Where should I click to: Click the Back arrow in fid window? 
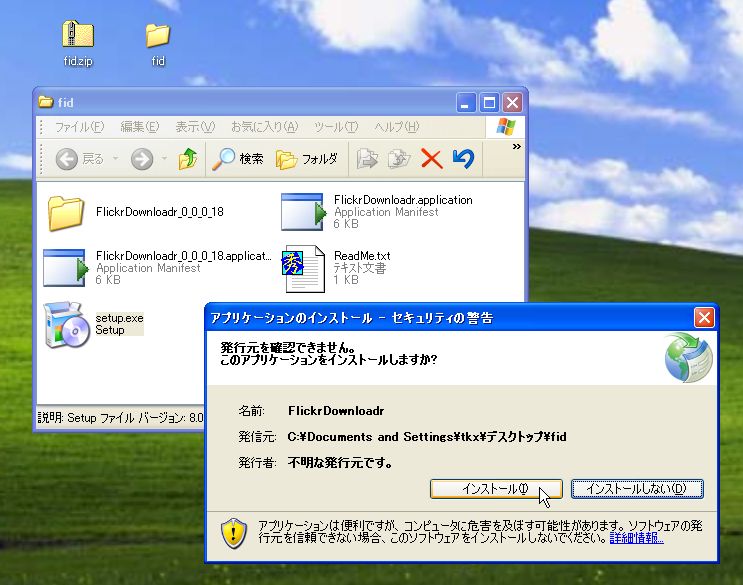[67, 159]
